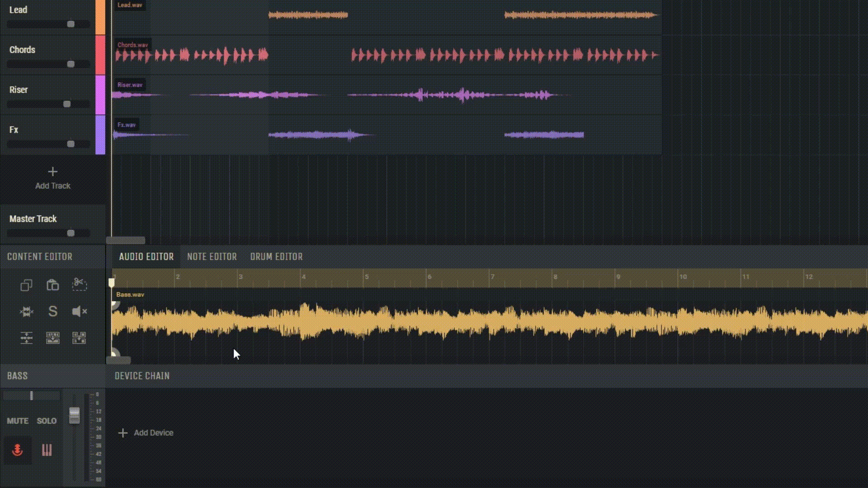The image size is (868, 488).
Task: Open the Drum Editor tab
Action: pos(276,257)
